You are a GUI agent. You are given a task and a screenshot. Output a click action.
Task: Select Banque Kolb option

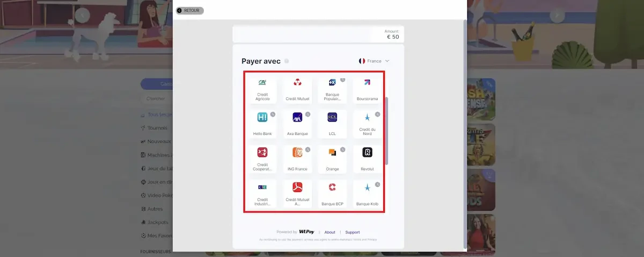[x=367, y=194]
